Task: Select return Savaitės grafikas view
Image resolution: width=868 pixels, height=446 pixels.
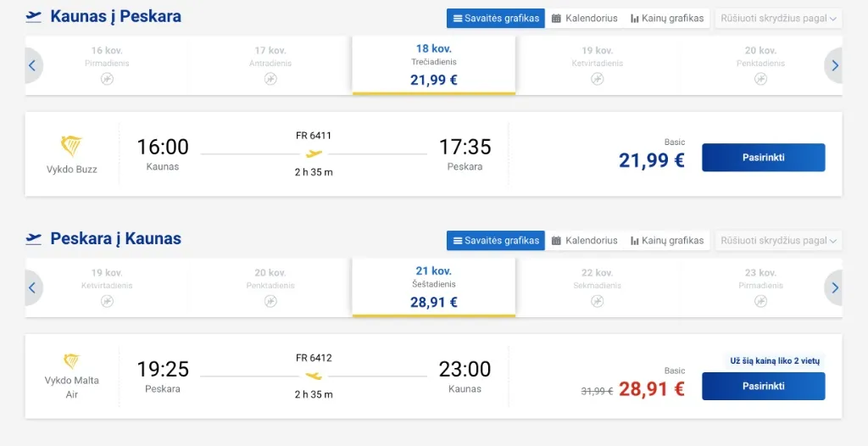Action: click(x=496, y=241)
